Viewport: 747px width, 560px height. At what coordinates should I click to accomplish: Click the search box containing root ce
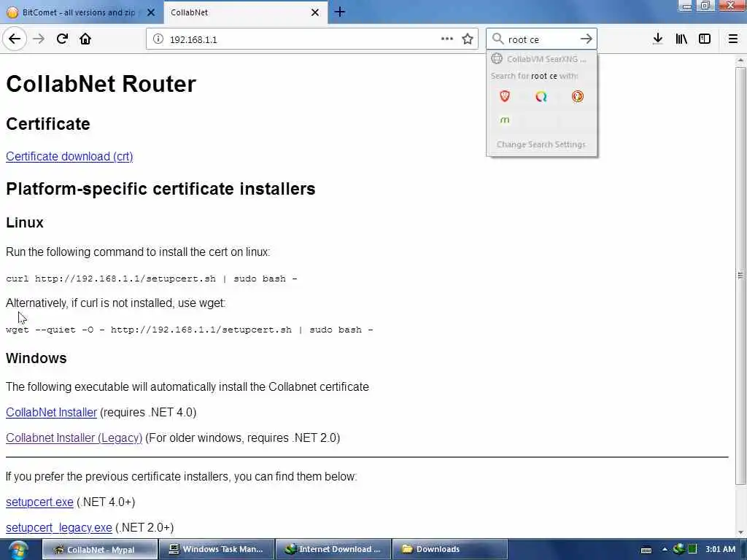pyautogui.click(x=541, y=39)
